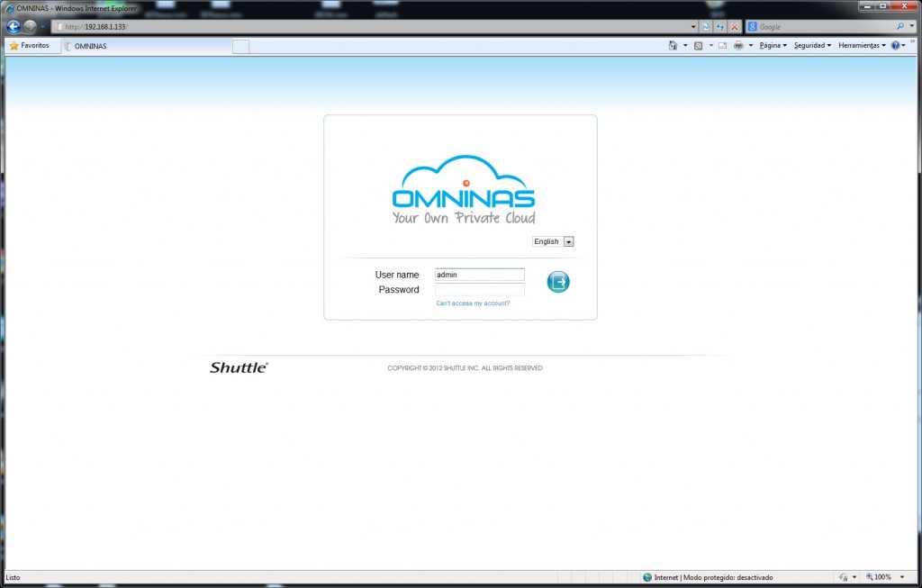Image resolution: width=922 pixels, height=588 pixels.
Task: Click the Internet Explorer logo in title bar
Action: (x=9, y=8)
